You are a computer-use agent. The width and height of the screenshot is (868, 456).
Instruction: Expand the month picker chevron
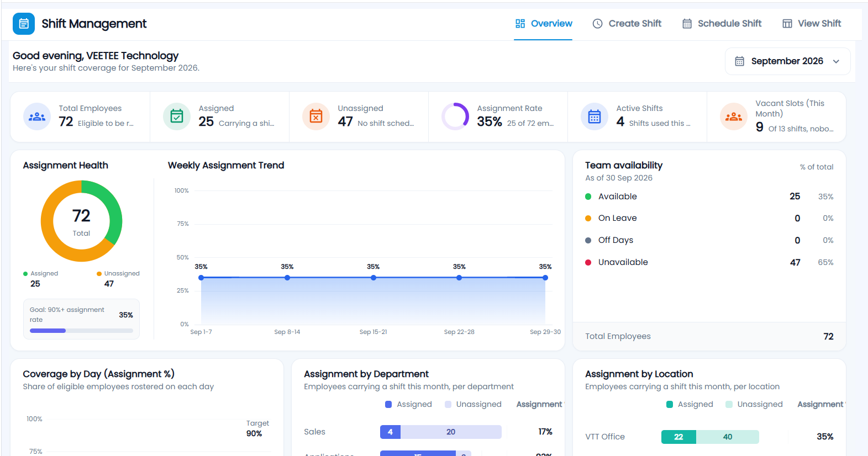pos(836,61)
